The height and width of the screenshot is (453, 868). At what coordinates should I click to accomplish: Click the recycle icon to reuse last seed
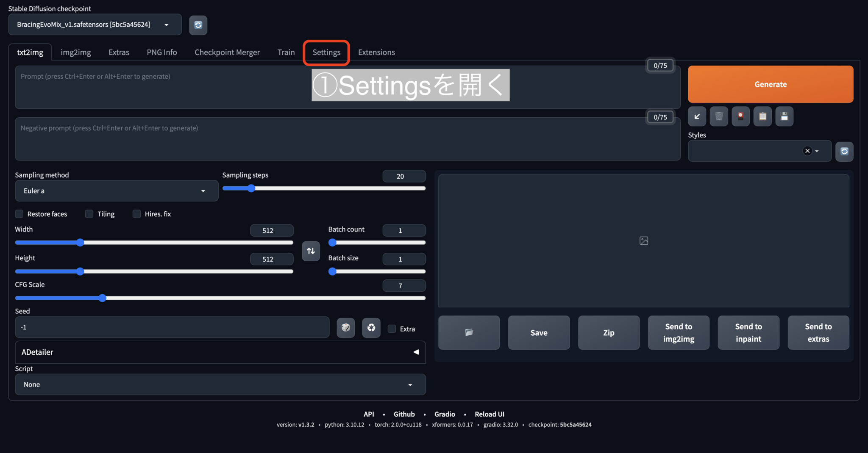coord(371,328)
